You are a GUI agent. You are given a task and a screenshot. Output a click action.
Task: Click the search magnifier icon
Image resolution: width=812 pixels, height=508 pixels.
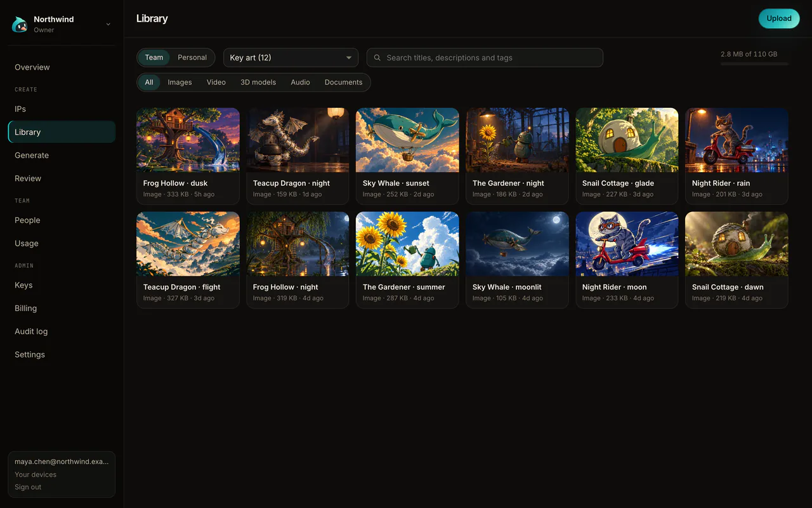click(x=377, y=58)
